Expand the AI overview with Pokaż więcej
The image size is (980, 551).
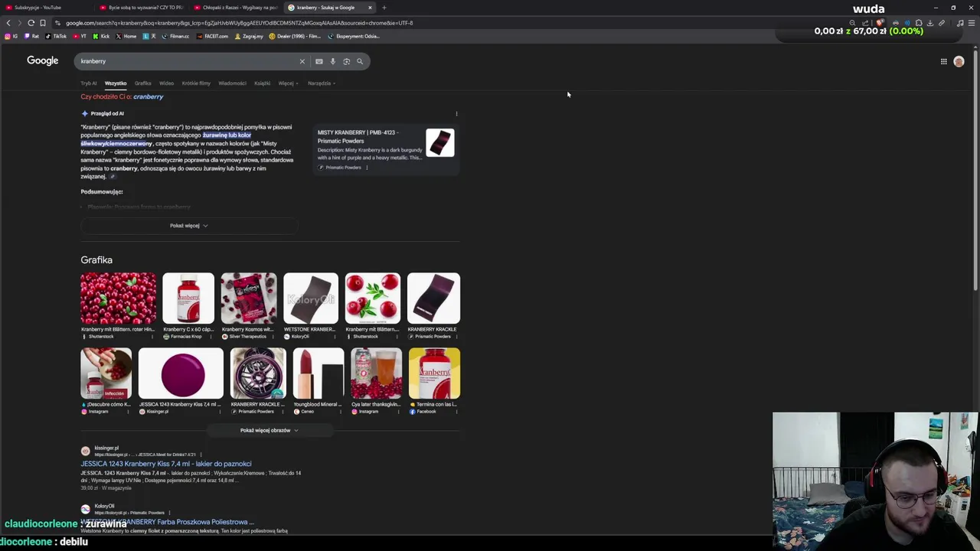tap(188, 226)
